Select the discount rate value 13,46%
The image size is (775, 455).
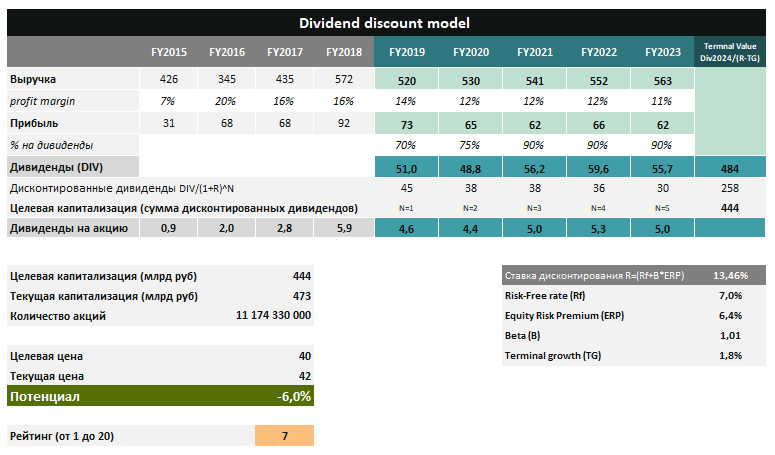tap(727, 275)
